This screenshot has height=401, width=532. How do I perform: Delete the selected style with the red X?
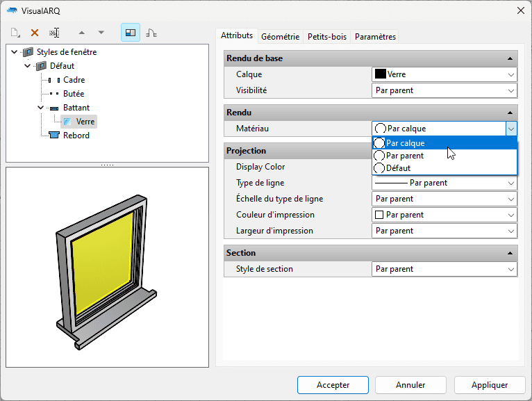34,33
